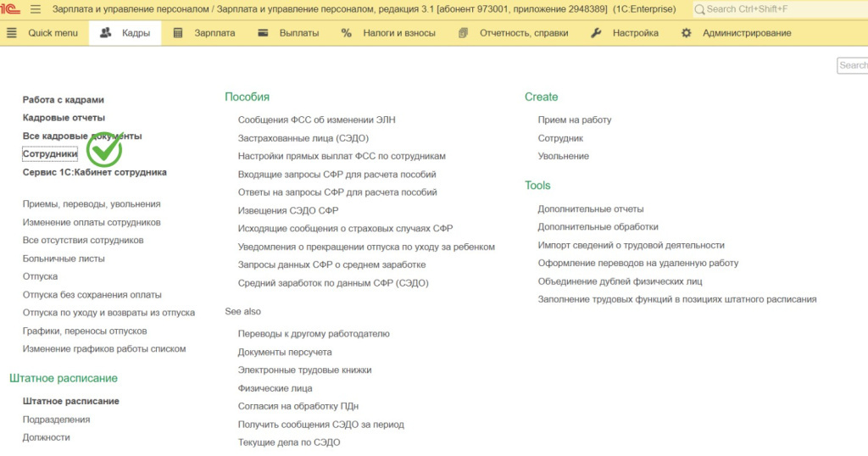This screenshot has width=868, height=456.
Task: Open the Отчетность, справки section
Action: click(x=524, y=33)
